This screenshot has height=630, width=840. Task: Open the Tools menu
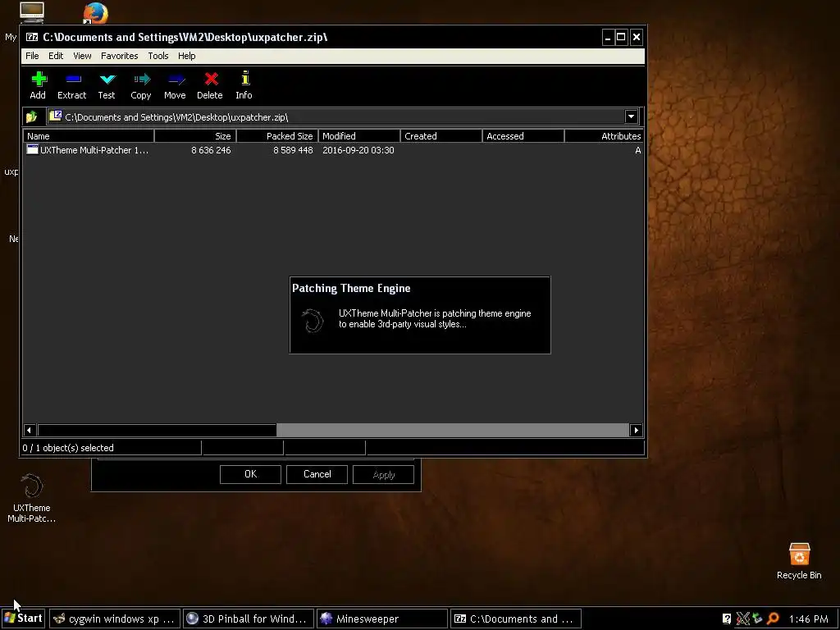point(158,56)
